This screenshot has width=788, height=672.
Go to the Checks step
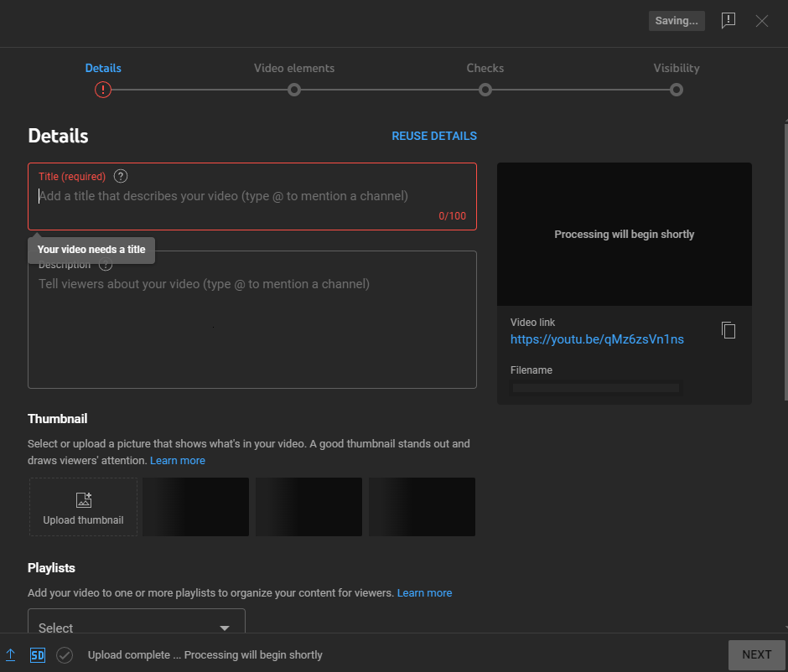coord(485,69)
